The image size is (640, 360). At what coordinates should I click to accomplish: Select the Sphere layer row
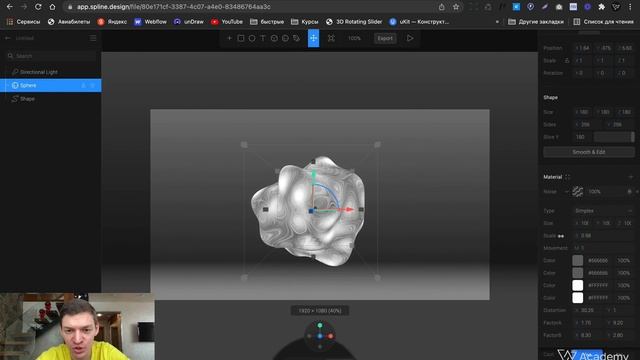coord(51,85)
